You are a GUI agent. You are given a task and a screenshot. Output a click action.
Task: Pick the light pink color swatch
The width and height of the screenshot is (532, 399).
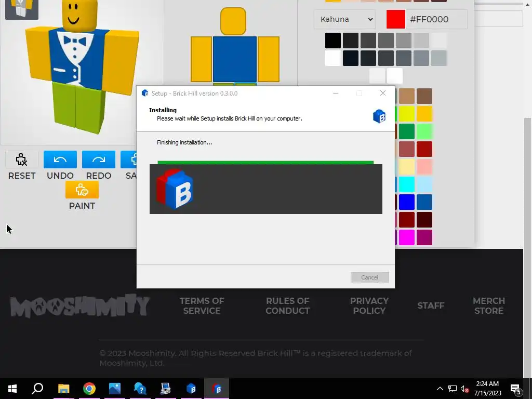424,167
